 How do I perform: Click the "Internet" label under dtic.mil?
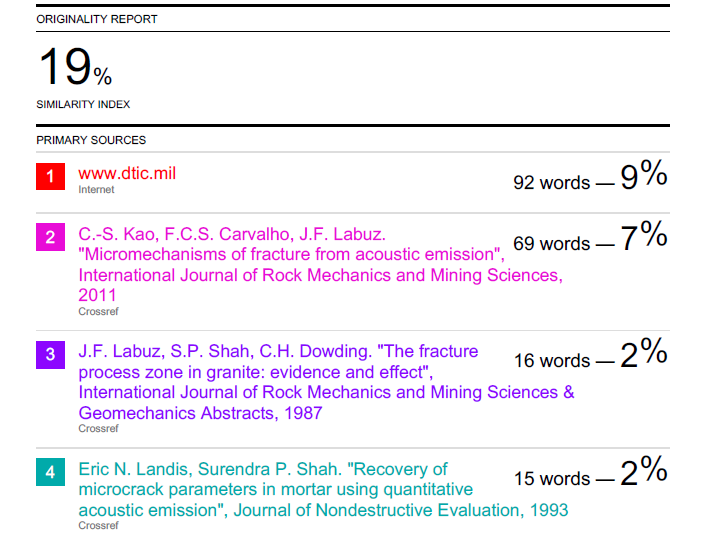click(x=96, y=189)
